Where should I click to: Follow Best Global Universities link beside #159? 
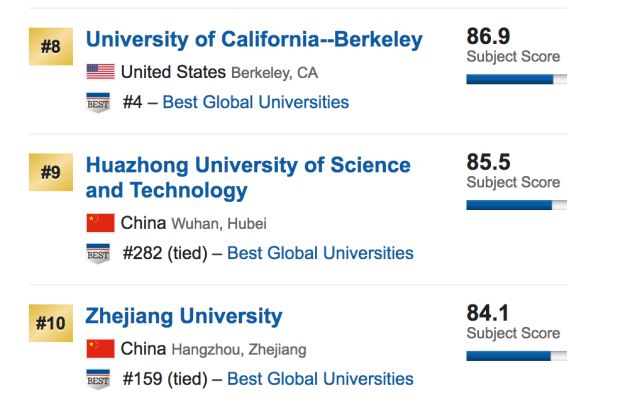(320, 379)
